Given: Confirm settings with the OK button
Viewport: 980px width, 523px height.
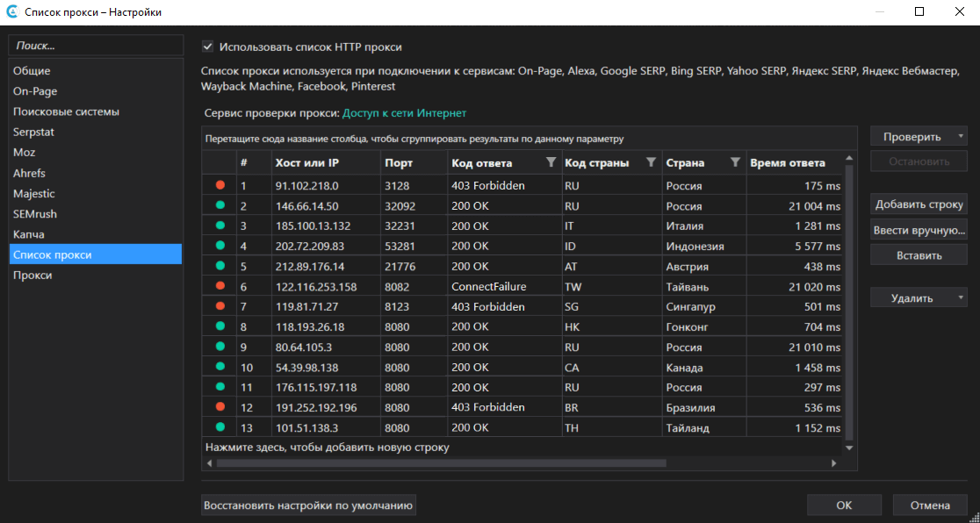Looking at the screenshot, I should pos(844,505).
